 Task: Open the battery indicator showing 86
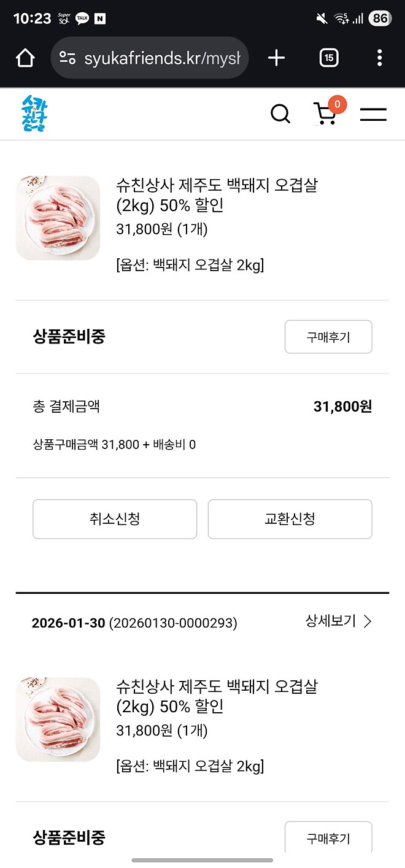click(x=379, y=18)
